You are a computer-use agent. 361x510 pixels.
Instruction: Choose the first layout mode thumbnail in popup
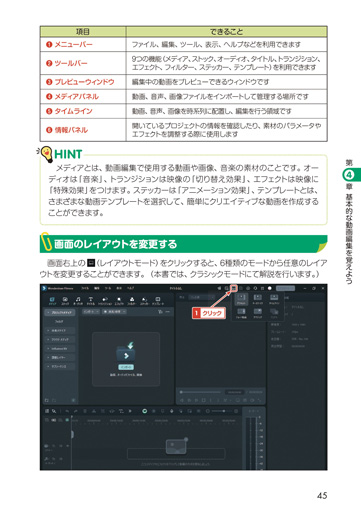coord(241,299)
